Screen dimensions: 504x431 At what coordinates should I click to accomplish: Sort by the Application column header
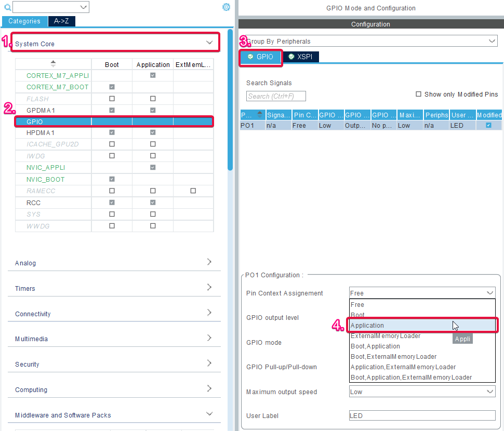click(x=153, y=64)
